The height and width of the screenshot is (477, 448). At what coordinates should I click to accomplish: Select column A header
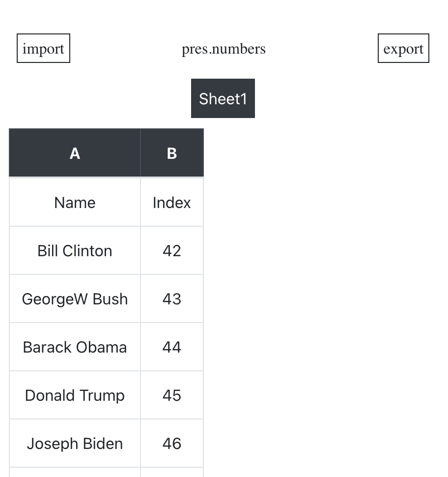pyautogui.click(x=75, y=153)
